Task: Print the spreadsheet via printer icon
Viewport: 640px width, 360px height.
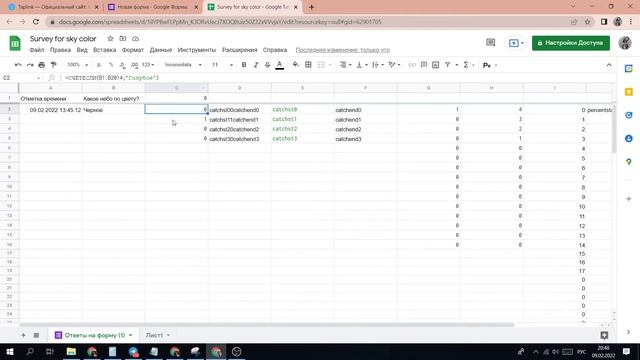Action: click(42, 65)
